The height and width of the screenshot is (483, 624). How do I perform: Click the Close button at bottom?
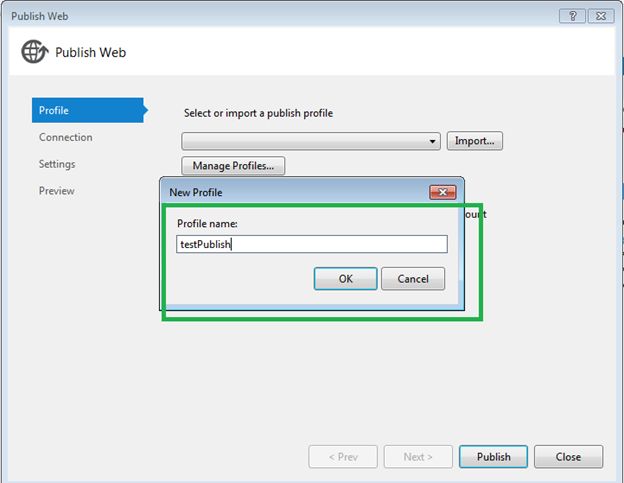568,457
